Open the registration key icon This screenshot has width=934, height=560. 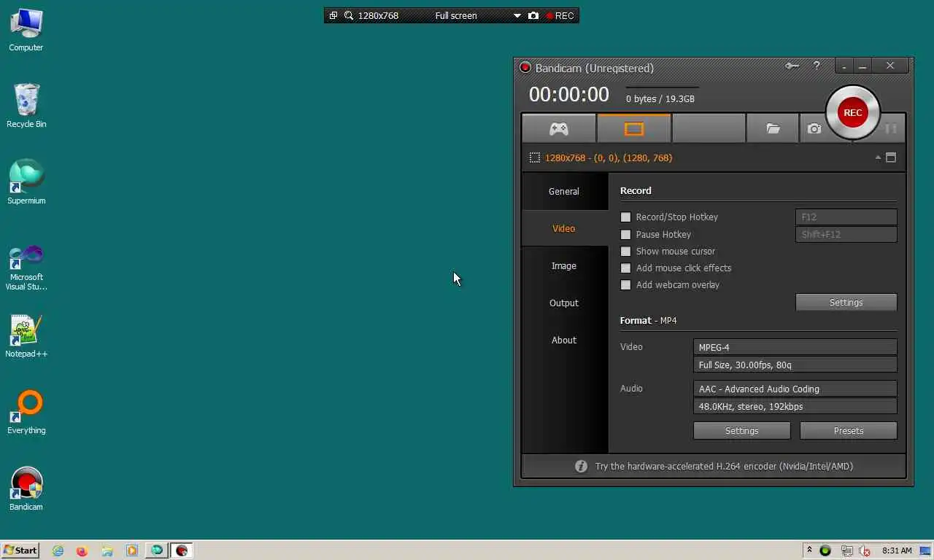792,66
